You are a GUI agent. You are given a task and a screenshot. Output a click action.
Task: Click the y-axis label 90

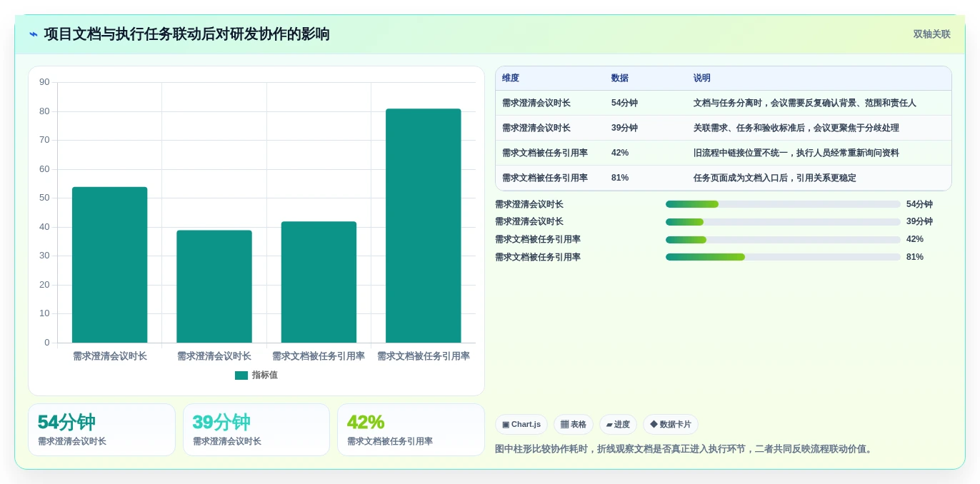coord(44,82)
